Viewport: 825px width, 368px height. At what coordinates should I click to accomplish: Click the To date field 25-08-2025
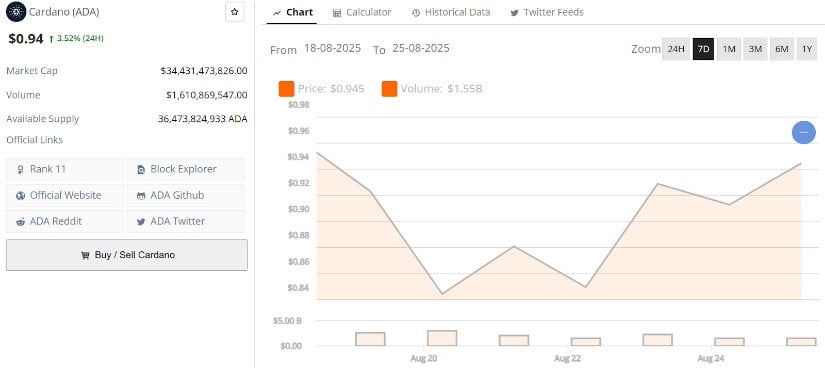pyautogui.click(x=421, y=48)
